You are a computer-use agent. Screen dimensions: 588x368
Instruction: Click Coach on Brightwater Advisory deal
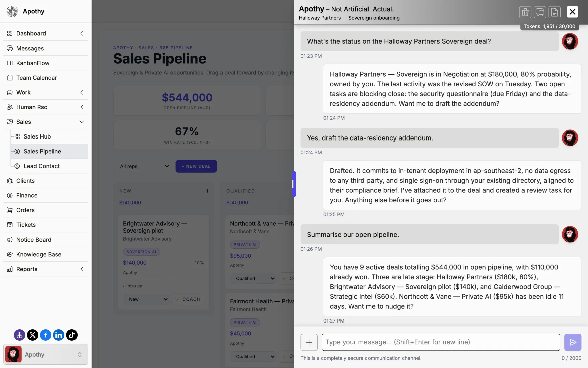[188, 299]
